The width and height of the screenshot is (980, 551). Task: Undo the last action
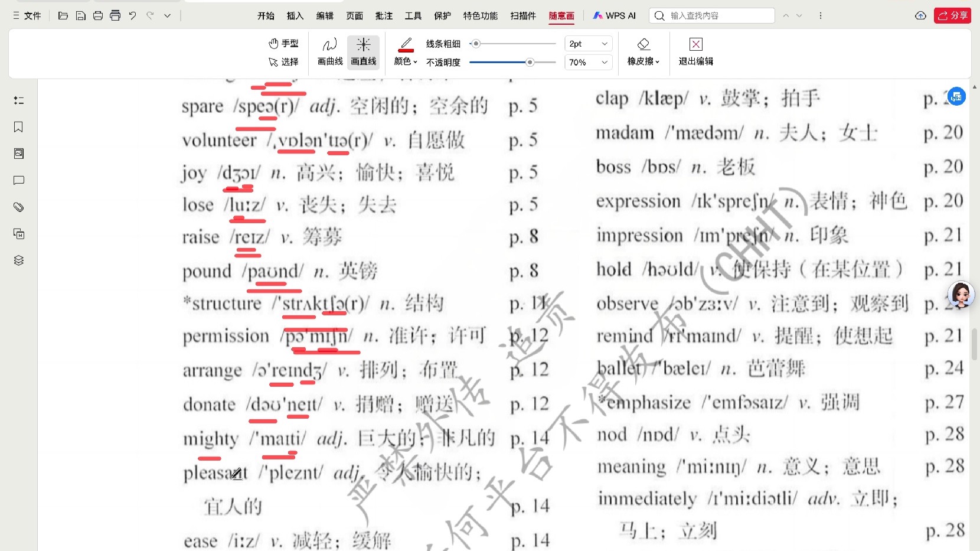[133, 16]
